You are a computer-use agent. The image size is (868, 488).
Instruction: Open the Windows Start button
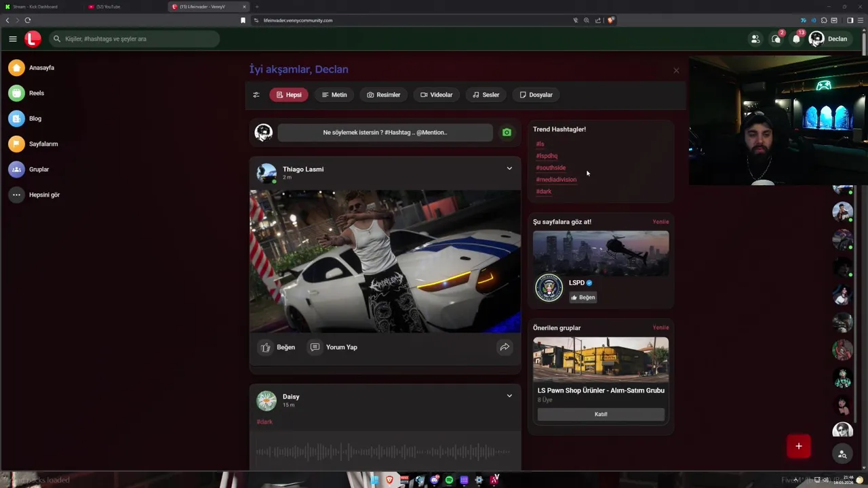[374, 480]
